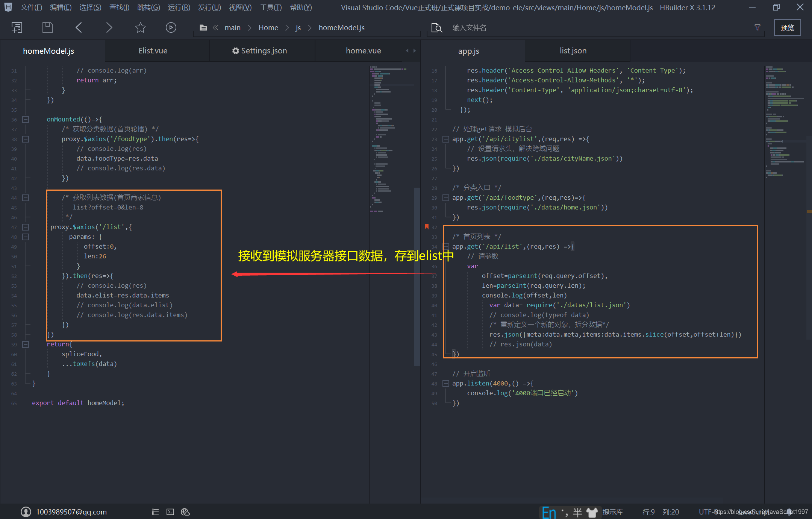
Task: Collapse the params block at line 48
Action: pos(26,237)
